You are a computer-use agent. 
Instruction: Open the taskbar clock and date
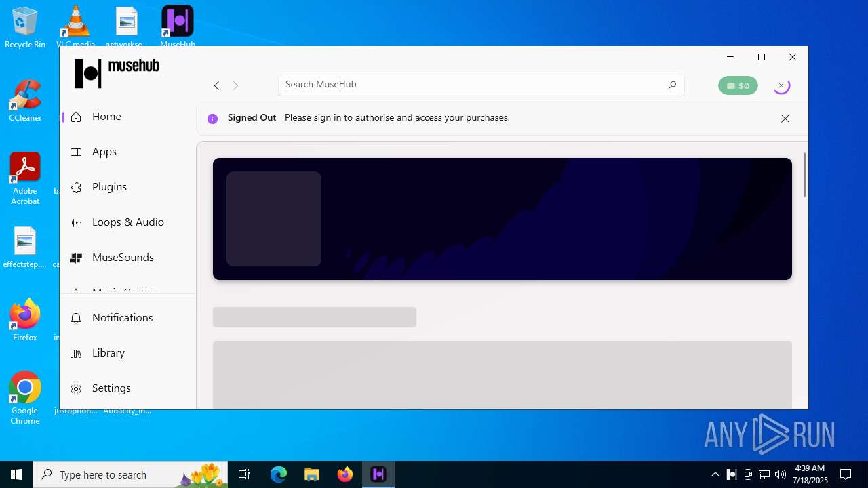coord(810,474)
